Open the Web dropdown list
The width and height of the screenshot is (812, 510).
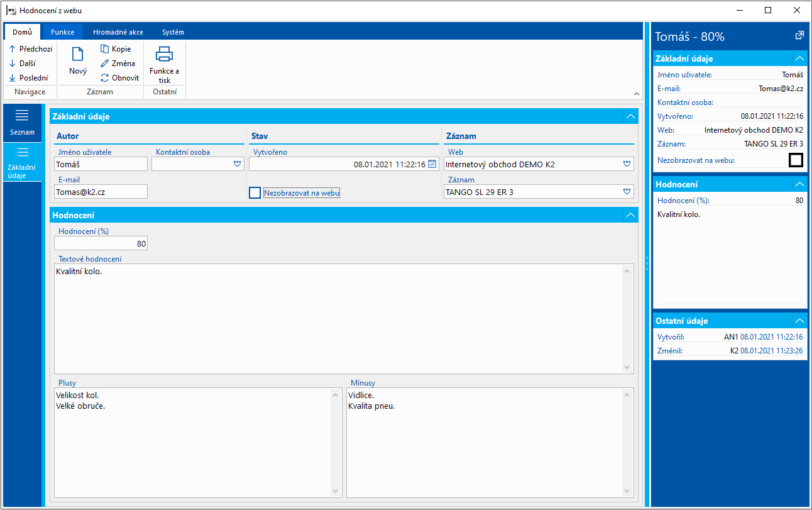click(x=627, y=164)
